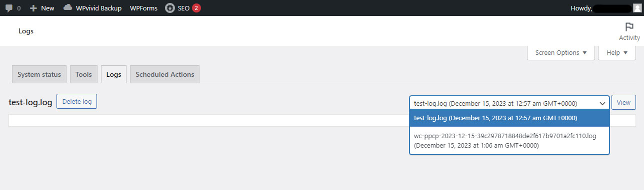Open WPForms in the admin bar

pos(143,8)
